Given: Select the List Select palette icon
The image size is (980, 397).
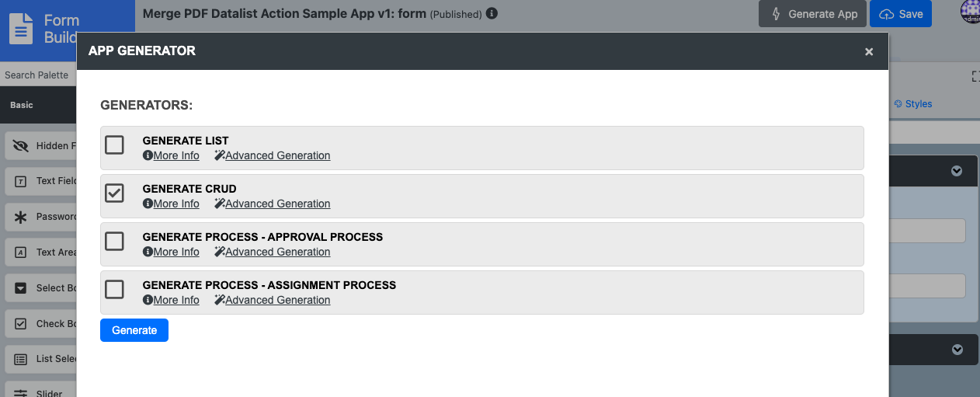Looking at the screenshot, I should 21,360.
